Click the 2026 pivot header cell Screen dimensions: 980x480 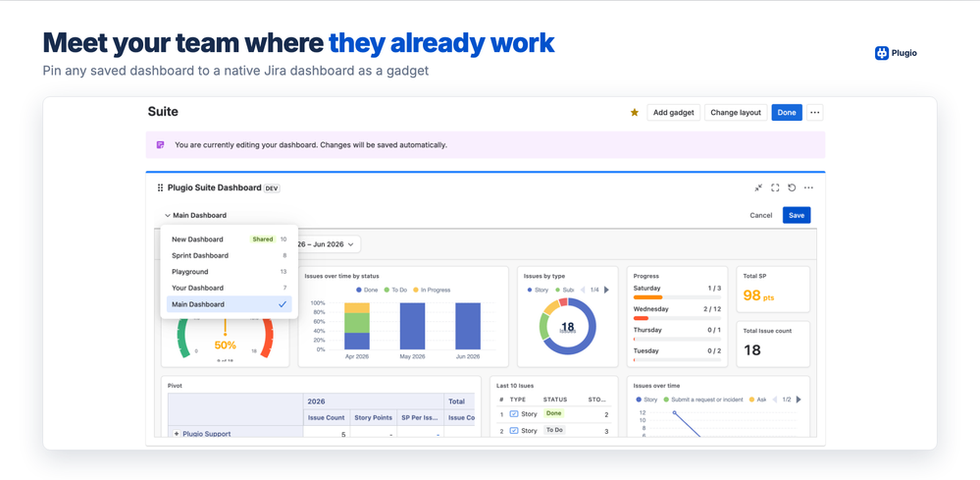coord(373,401)
